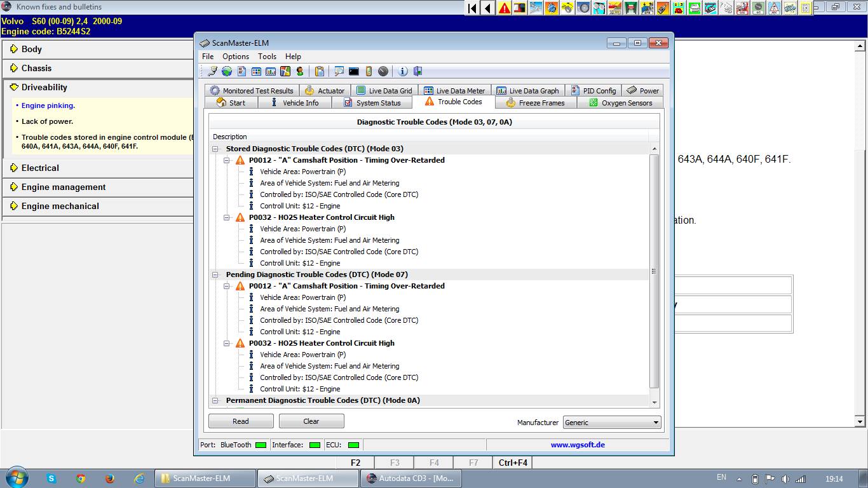
Task: Go to first page using Autodata arrow
Action: [x=472, y=8]
